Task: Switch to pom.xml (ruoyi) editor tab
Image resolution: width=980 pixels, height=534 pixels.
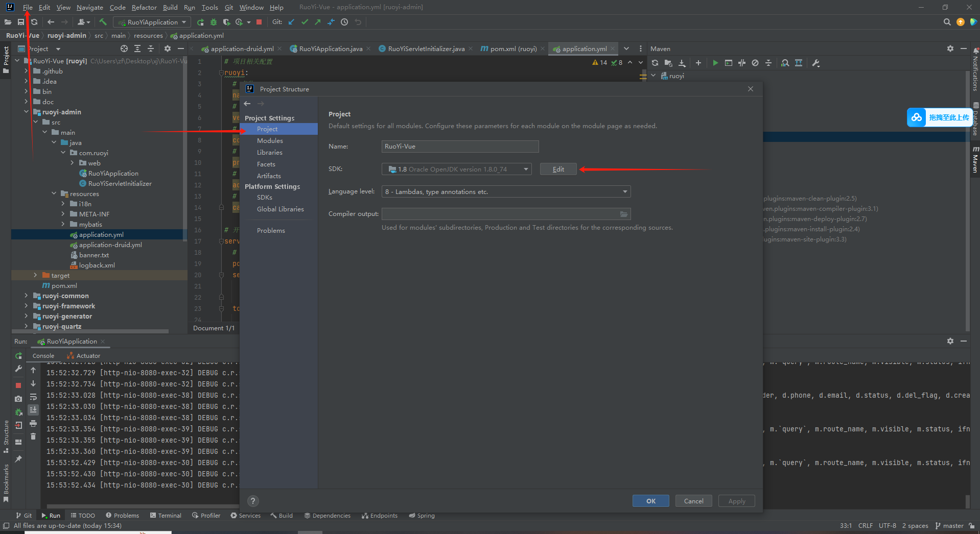Action: 513,48
